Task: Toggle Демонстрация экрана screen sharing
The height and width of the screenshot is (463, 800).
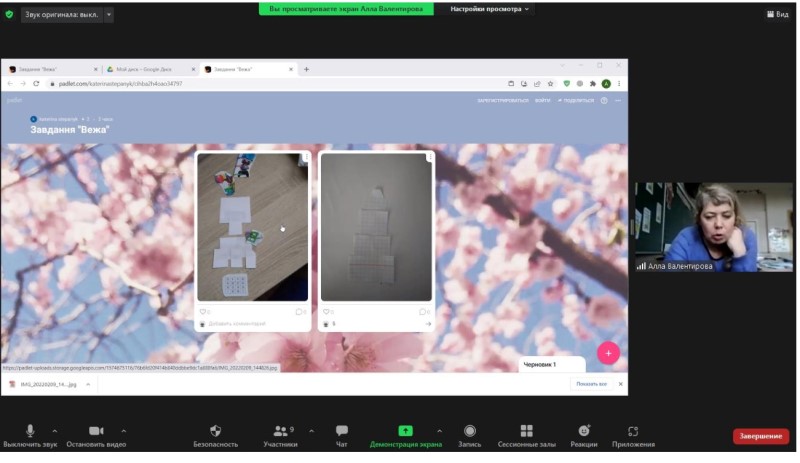Action: (405, 431)
